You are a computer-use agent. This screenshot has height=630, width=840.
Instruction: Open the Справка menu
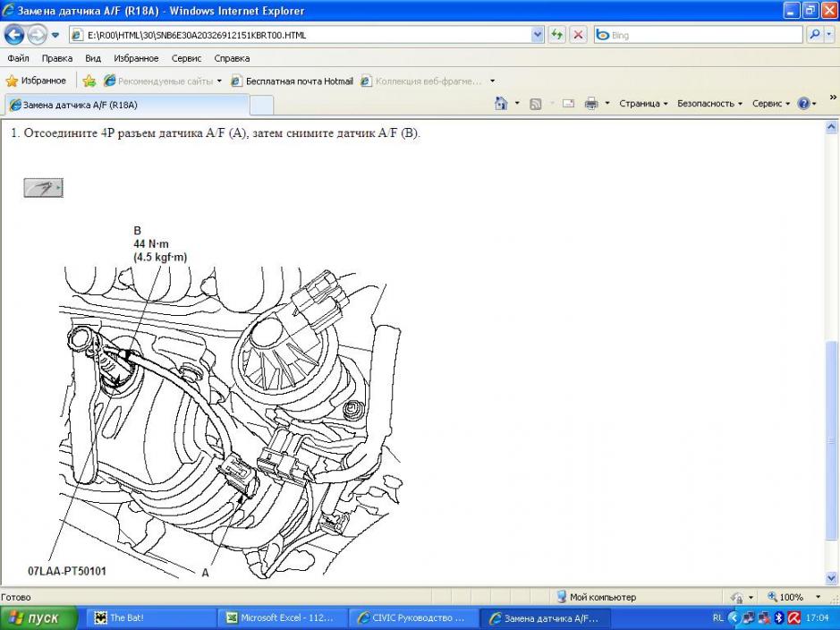coord(232,58)
